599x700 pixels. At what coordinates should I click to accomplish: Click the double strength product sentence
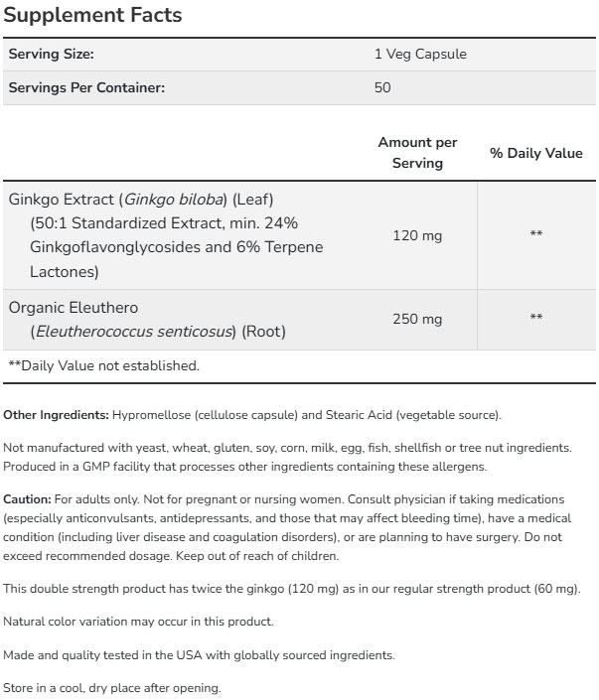(x=292, y=589)
